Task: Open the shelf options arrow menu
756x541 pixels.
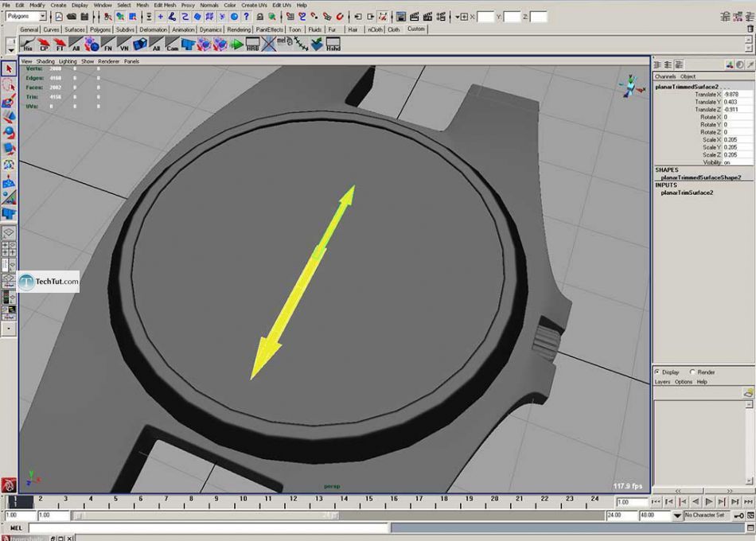Action: click(x=10, y=50)
